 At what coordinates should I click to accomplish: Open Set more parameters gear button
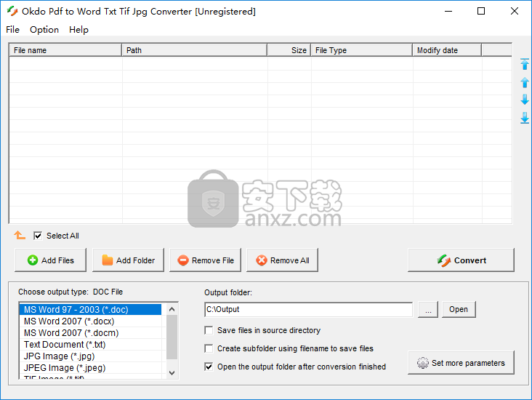point(461,363)
